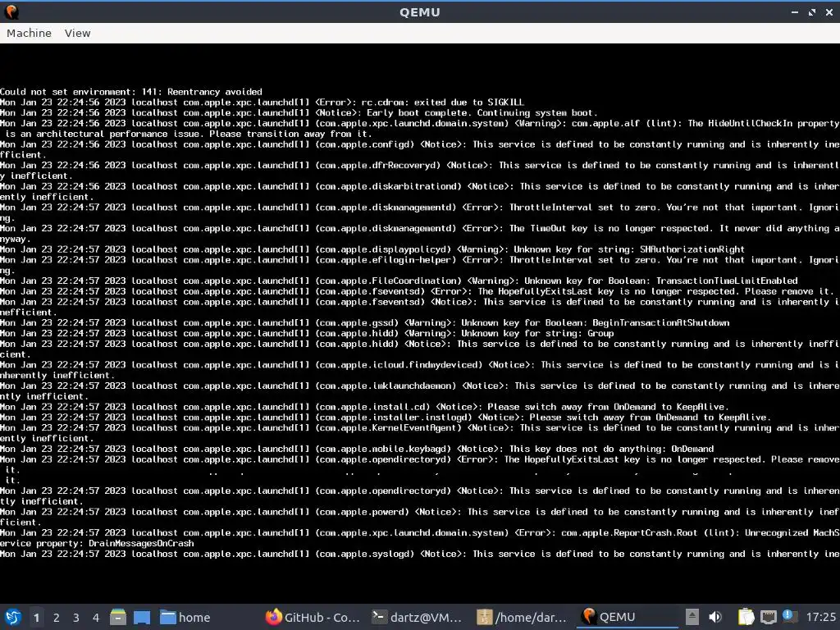
Task: Click the QEMU logo in title bar
Action: (x=11, y=11)
